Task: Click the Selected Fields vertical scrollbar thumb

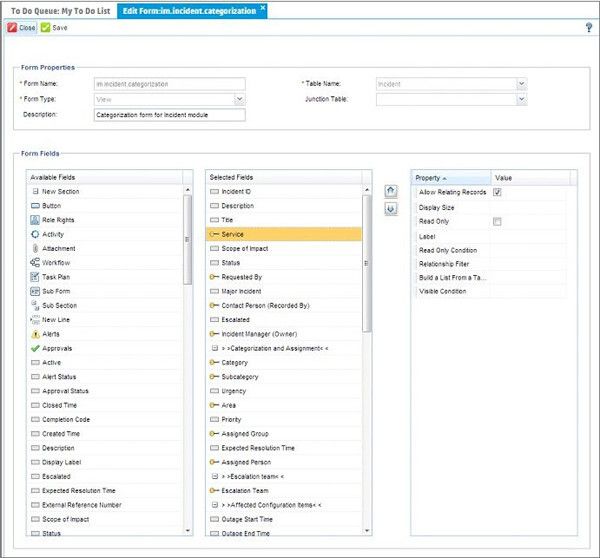Action: pyautogui.click(x=367, y=263)
